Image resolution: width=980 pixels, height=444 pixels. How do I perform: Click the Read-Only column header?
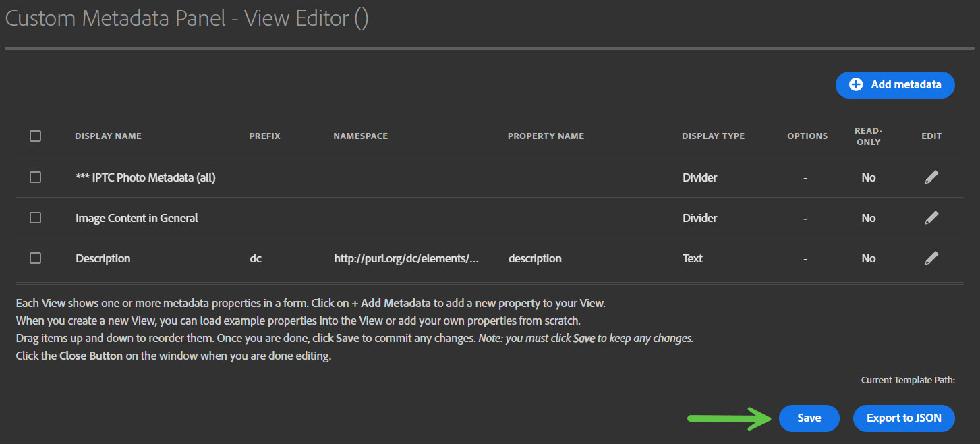867,136
